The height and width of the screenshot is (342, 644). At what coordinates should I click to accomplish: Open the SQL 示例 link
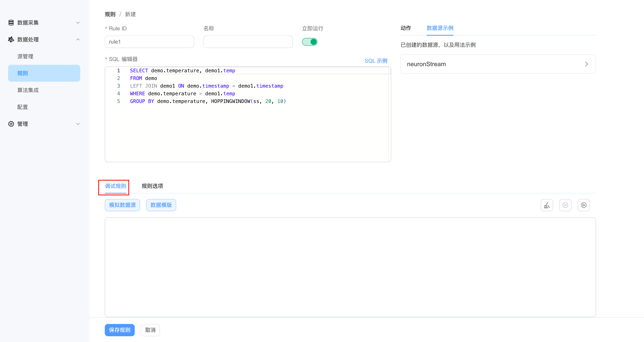click(376, 60)
